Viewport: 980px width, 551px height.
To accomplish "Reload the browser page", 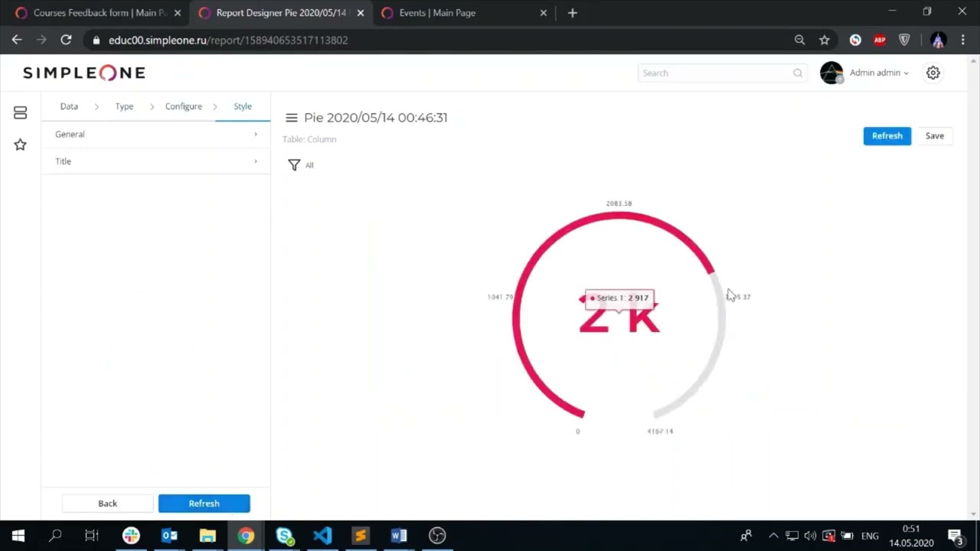I will (x=66, y=40).
